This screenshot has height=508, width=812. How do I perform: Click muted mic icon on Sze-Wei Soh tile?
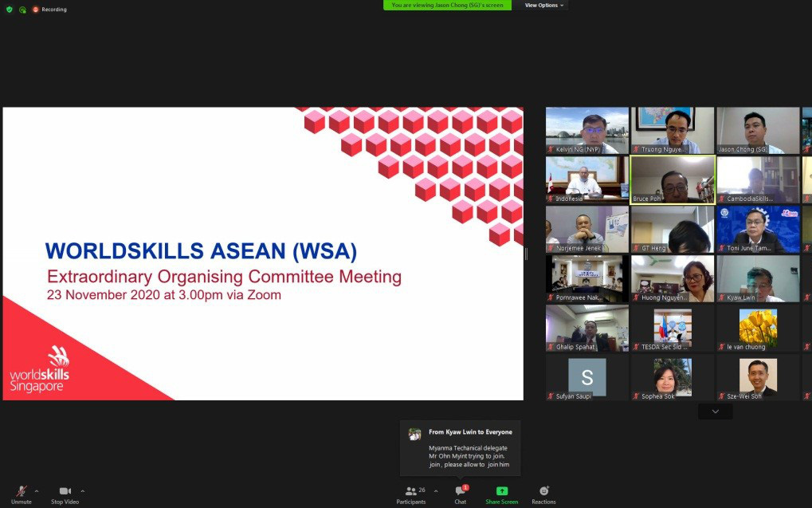pos(721,396)
